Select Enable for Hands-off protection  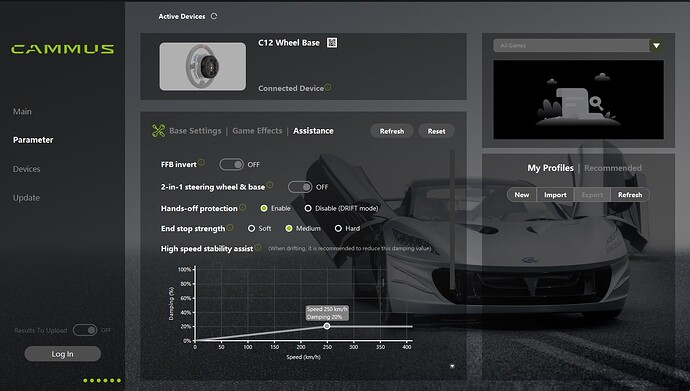(264, 208)
